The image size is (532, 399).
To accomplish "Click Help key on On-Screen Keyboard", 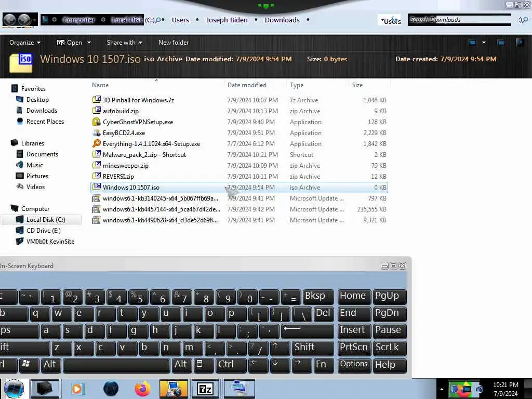I will click(x=389, y=365).
